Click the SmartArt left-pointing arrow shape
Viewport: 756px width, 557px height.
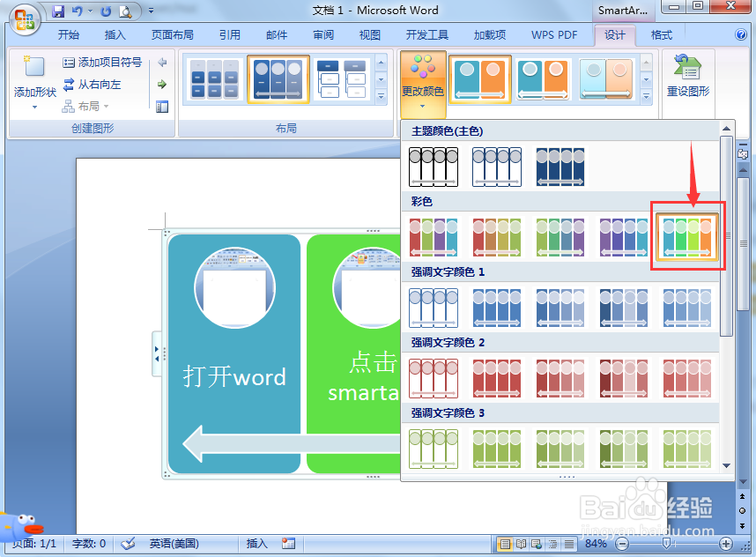[291, 443]
